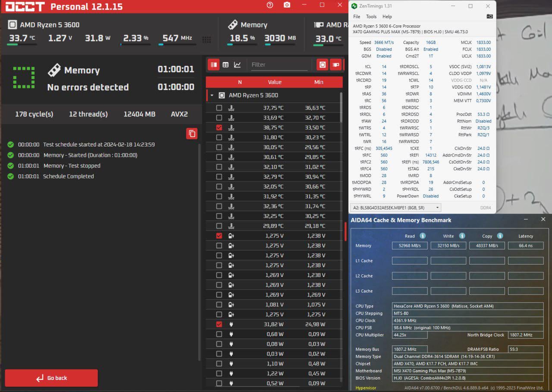Sort by the N column header
The width and height of the screenshot is (552, 392).
240,82
